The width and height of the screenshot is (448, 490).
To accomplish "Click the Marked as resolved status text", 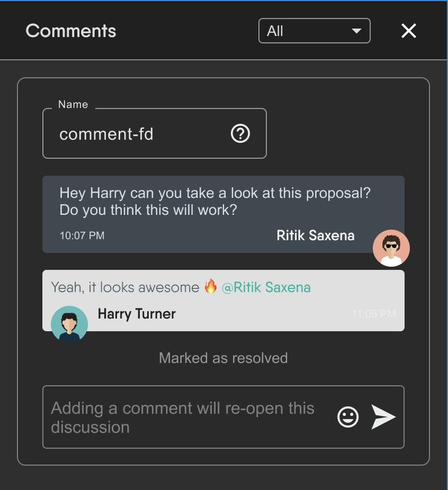I will tap(223, 358).
